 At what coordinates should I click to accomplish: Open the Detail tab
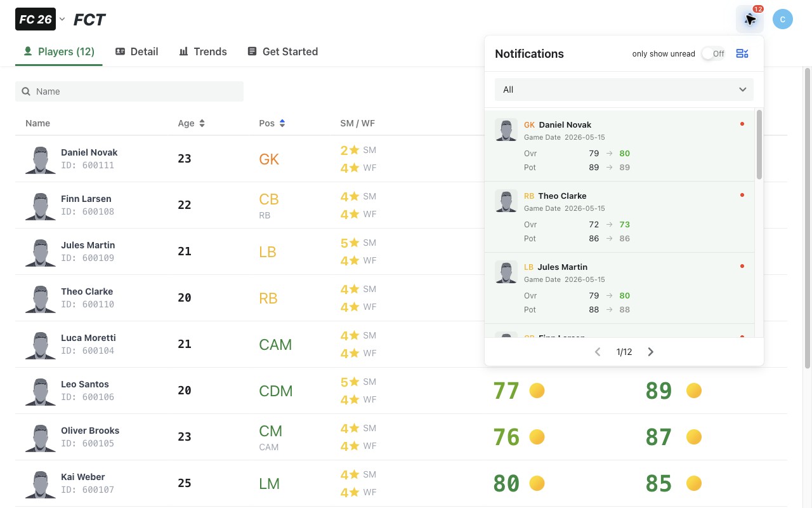tap(136, 51)
